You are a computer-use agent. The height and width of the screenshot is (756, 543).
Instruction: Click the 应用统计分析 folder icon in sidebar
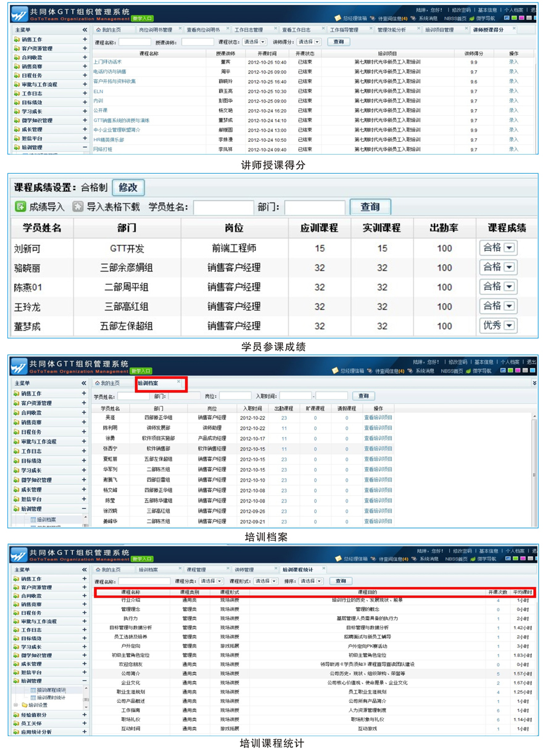click(16, 732)
